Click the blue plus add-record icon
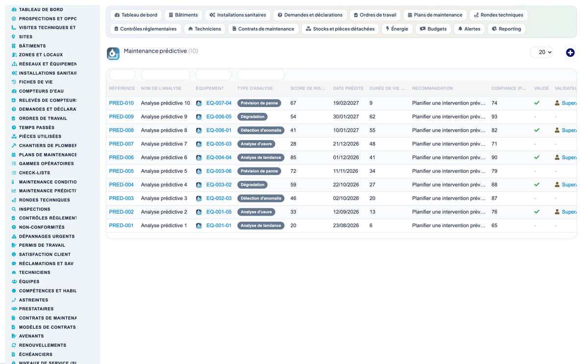The image size is (588, 364). pos(570,52)
